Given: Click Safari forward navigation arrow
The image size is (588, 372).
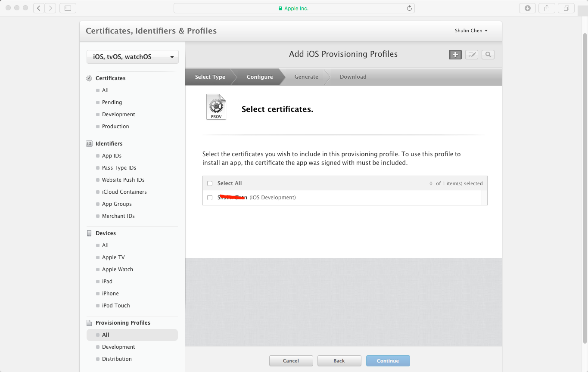Looking at the screenshot, I should coord(50,8).
